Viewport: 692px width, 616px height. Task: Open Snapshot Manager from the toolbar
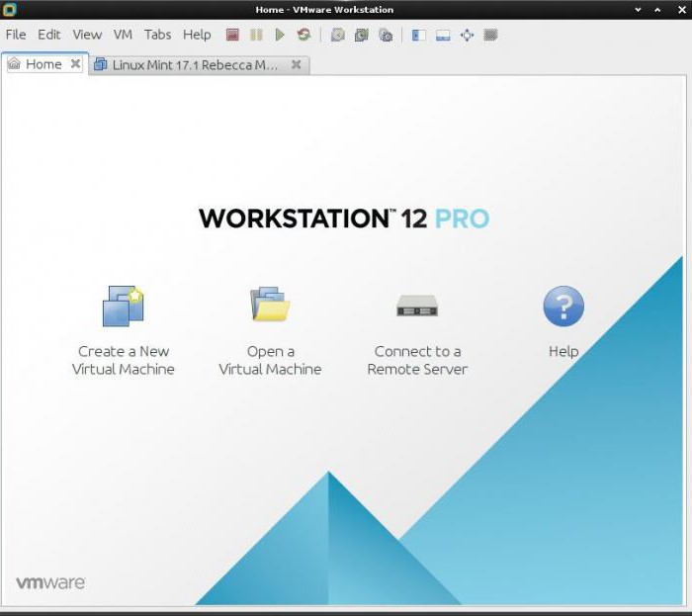(x=386, y=35)
